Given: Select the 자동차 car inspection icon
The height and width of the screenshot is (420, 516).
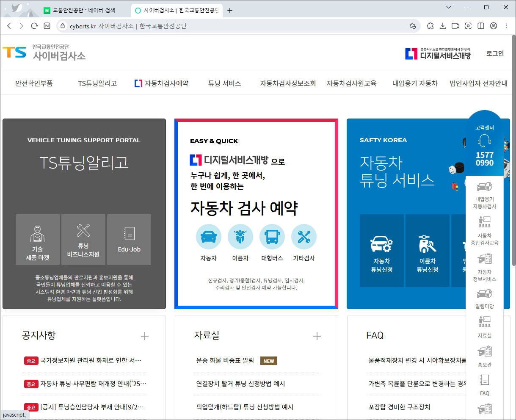Looking at the screenshot, I should click(x=208, y=237).
